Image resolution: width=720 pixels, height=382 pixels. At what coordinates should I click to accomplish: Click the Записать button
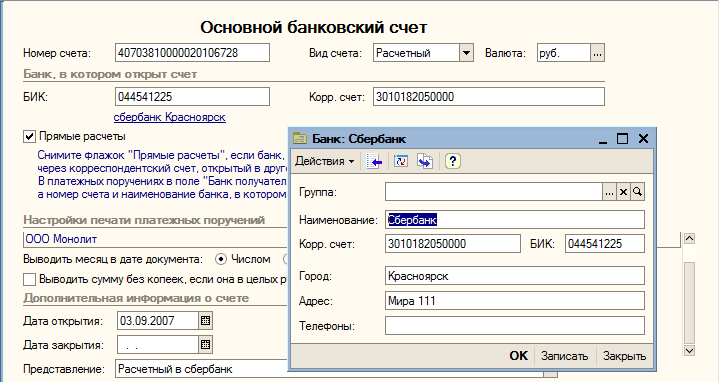click(564, 356)
